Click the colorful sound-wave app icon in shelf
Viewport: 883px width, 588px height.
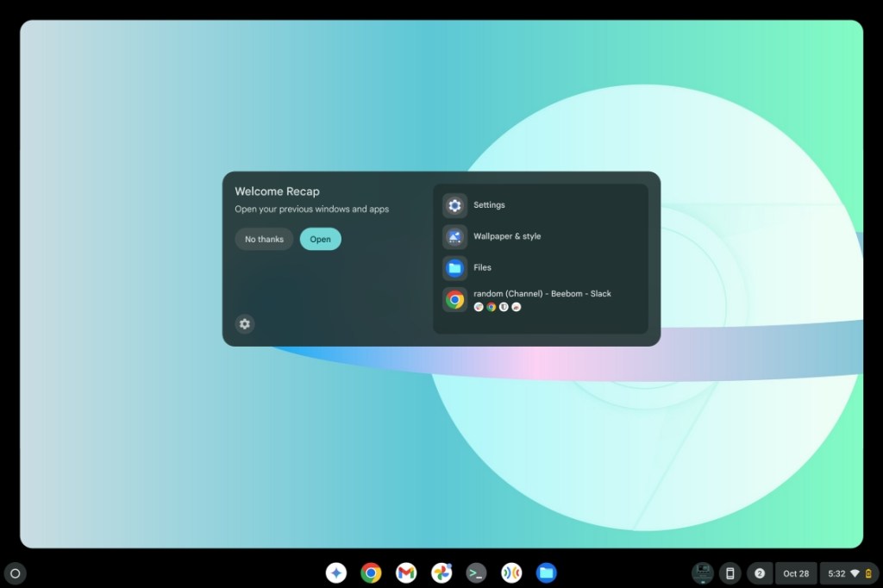[x=510, y=572]
